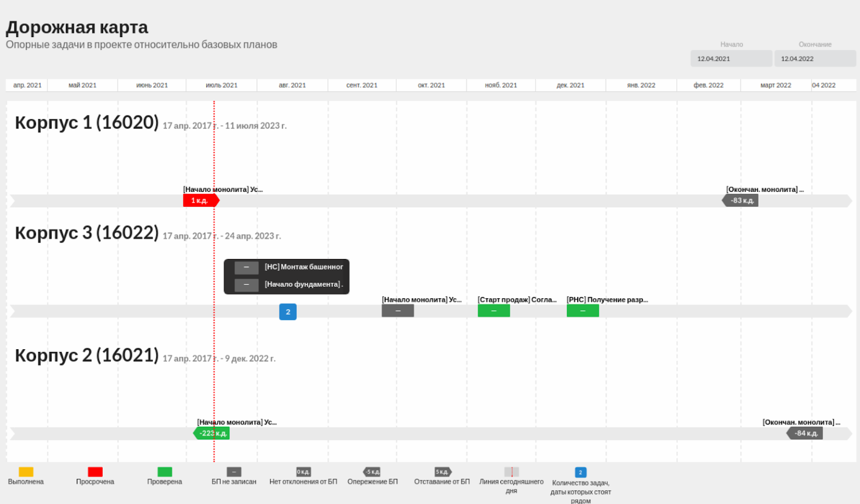This screenshot has width=860, height=504.
Task: Click the дек. 2021 month header
Action: click(x=571, y=85)
